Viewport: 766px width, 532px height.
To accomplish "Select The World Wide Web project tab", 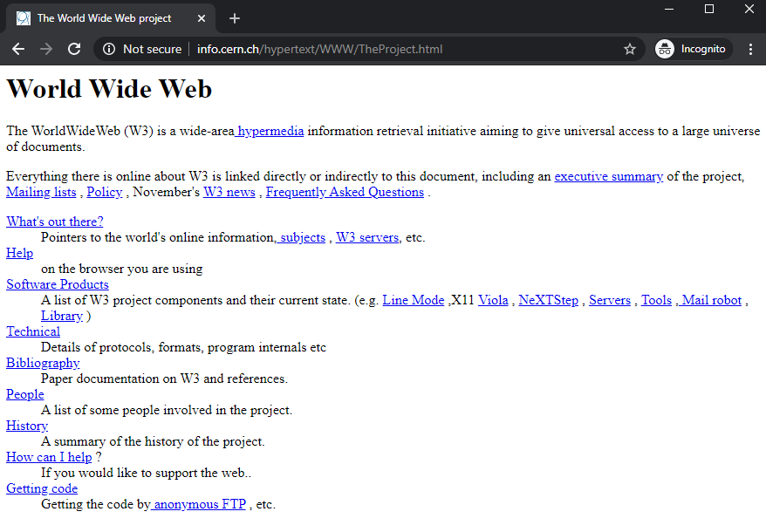I will (111, 18).
